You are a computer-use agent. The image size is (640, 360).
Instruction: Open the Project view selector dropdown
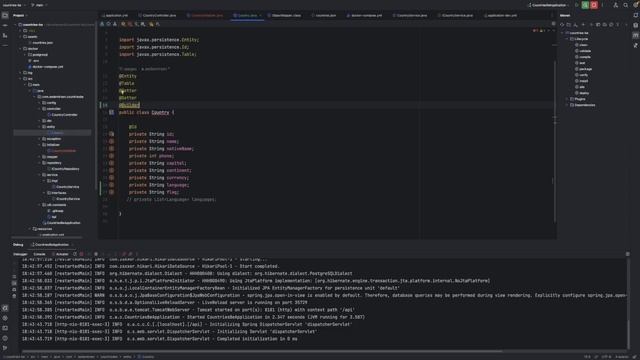20,16
